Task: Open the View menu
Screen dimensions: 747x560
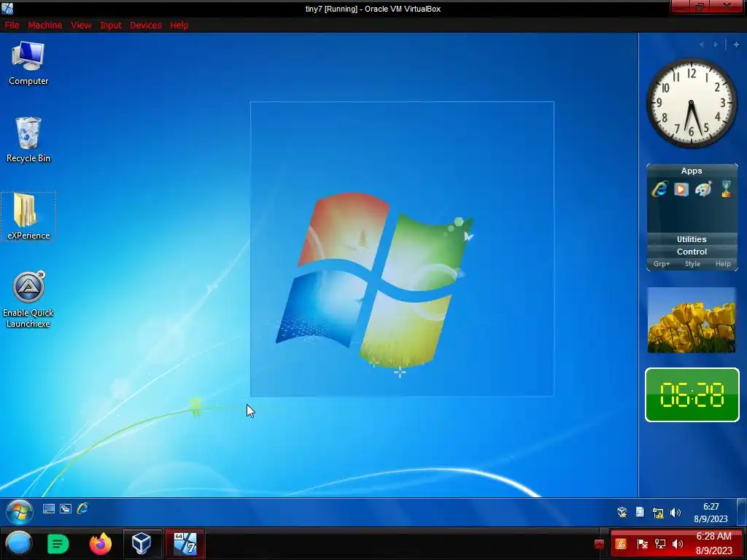Action: coord(81,26)
